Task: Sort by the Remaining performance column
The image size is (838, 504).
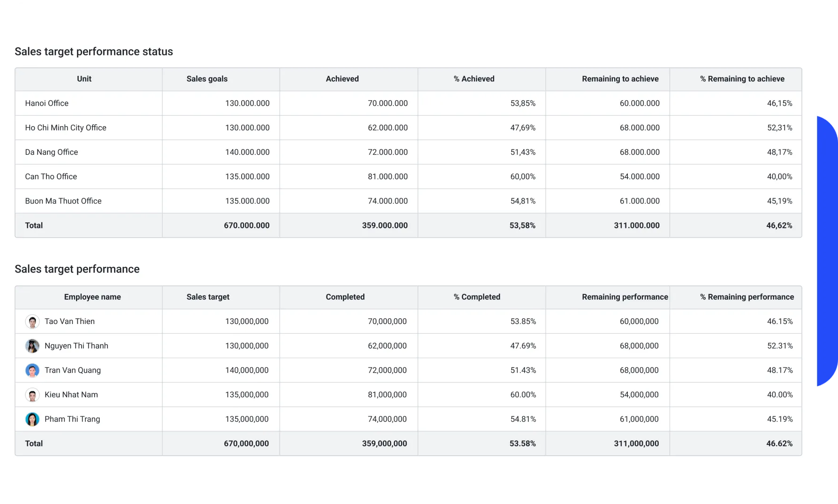Action: tap(625, 297)
